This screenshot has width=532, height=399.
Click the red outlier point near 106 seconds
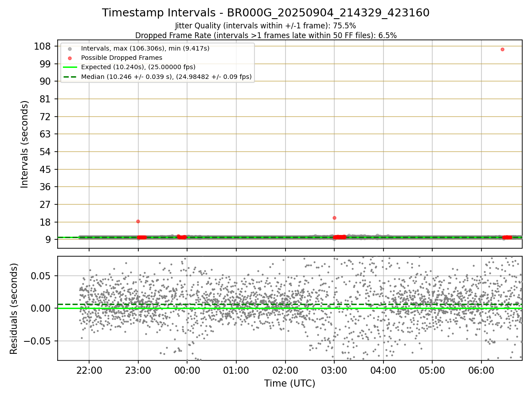pyautogui.click(x=502, y=49)
